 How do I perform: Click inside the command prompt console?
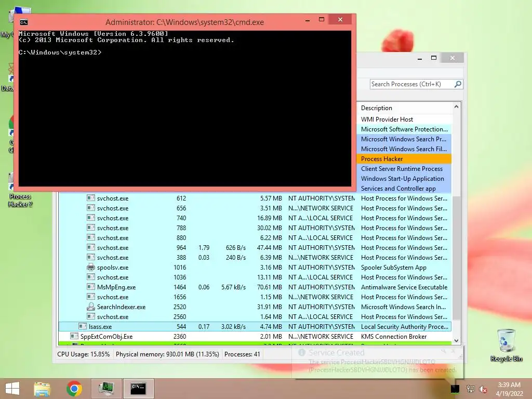184,109
